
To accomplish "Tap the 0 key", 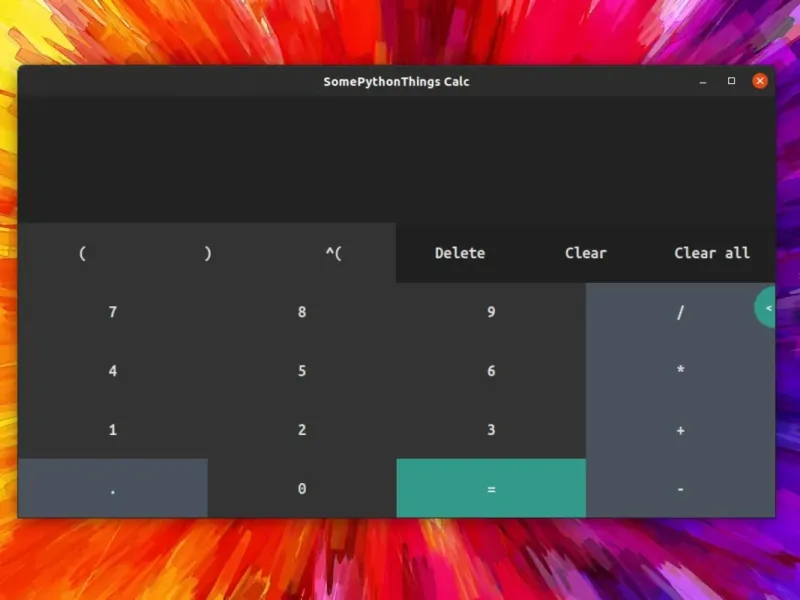I will [x=302, y=488].
